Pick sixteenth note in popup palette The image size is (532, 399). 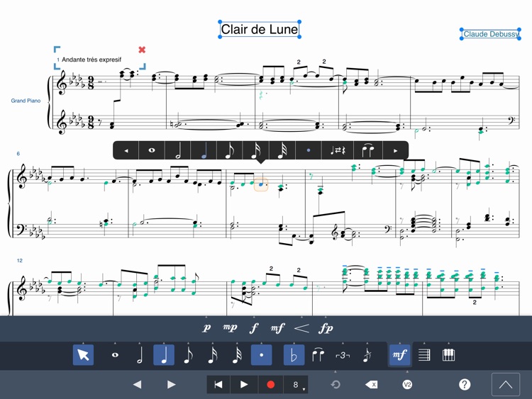pos(256,150)
